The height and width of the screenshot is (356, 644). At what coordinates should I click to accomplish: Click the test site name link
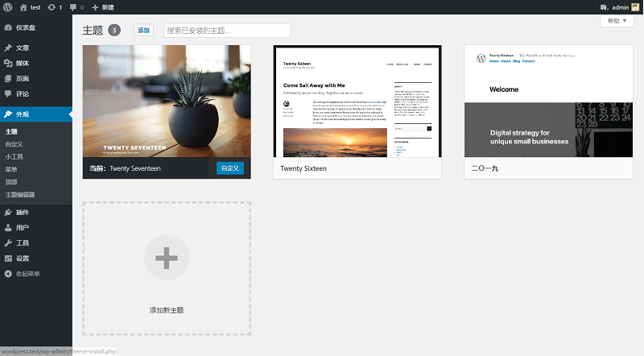pyautogui.click(x=35, y=7)
